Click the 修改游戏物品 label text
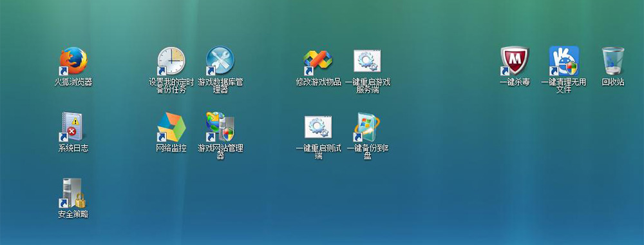644x245 pixels. 318,82
